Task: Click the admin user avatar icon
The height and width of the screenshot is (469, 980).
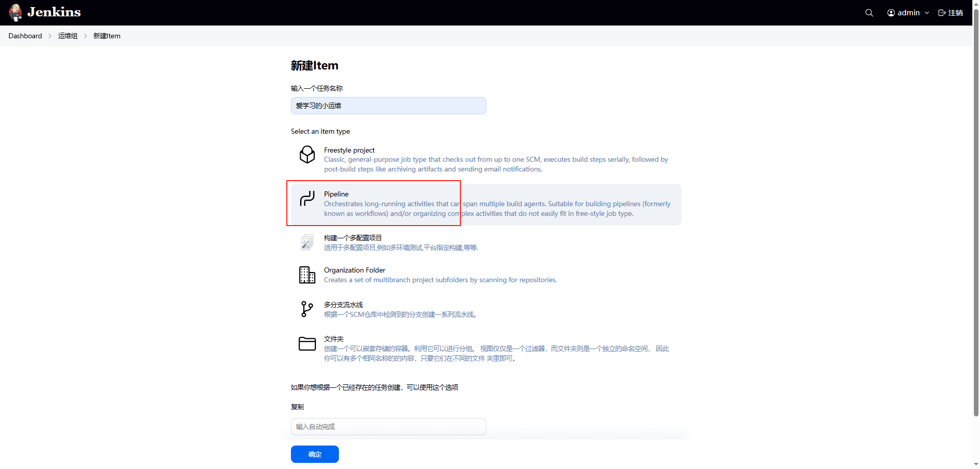Action: (x=891, y=13)
